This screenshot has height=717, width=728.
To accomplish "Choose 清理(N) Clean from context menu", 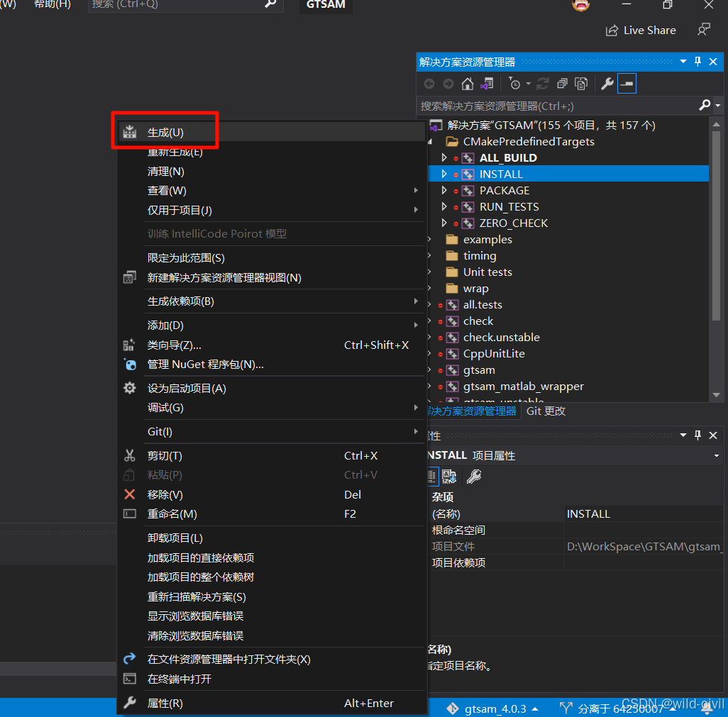I will point(271,172).
